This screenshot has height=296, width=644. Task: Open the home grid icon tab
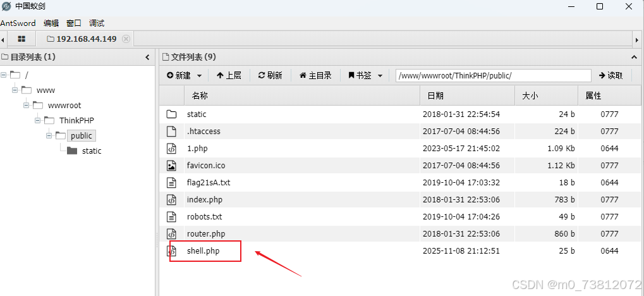21,39
